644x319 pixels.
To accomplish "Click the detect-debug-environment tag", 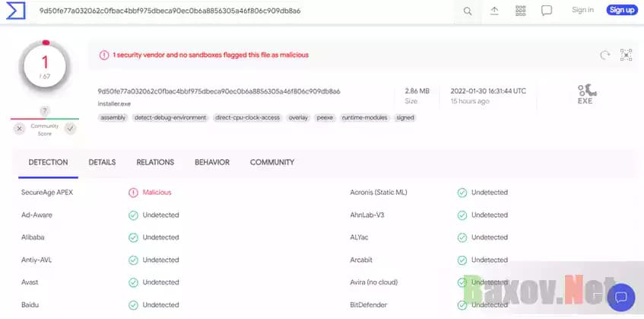I will (x=170, y=118).
